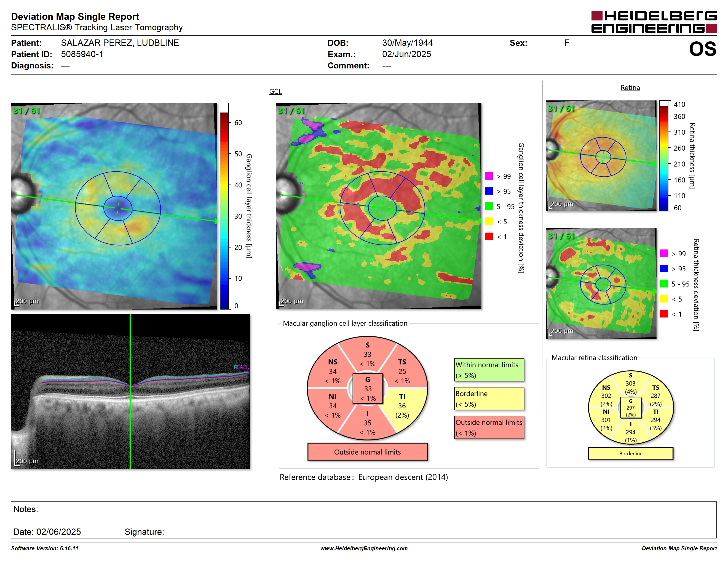
Task: Click retina sector I value 294 (1%)
Action: point(631,432)
